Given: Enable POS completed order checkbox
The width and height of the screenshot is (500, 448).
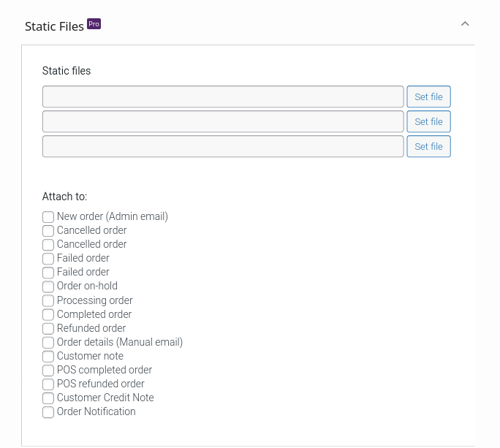Looking at the screenshot, I should (x=48, y=371).
